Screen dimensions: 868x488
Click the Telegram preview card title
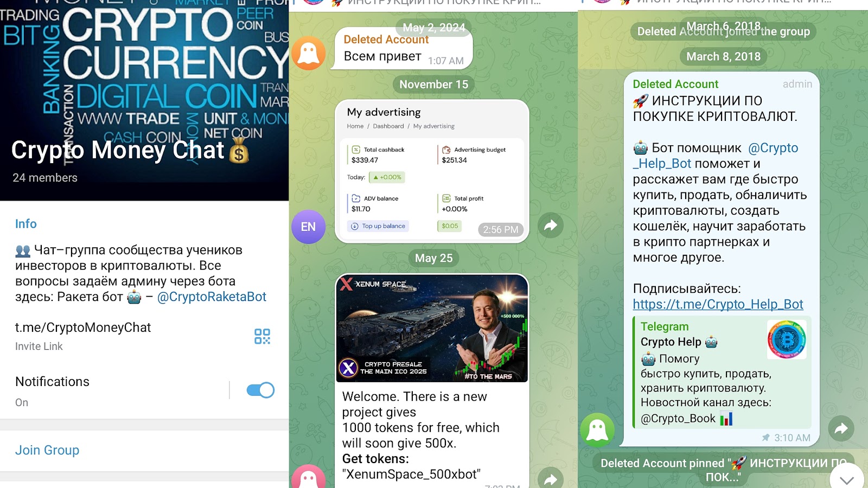(665, 326)
